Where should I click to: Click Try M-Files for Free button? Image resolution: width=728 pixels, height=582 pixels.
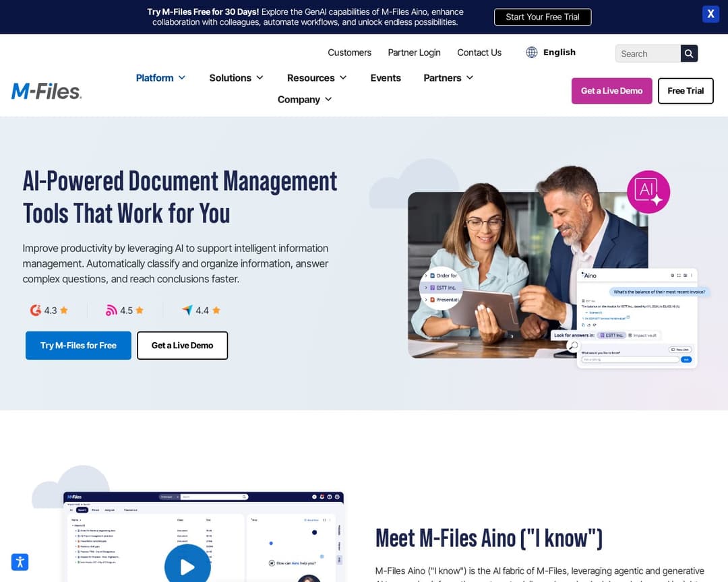tap(78, 346)
